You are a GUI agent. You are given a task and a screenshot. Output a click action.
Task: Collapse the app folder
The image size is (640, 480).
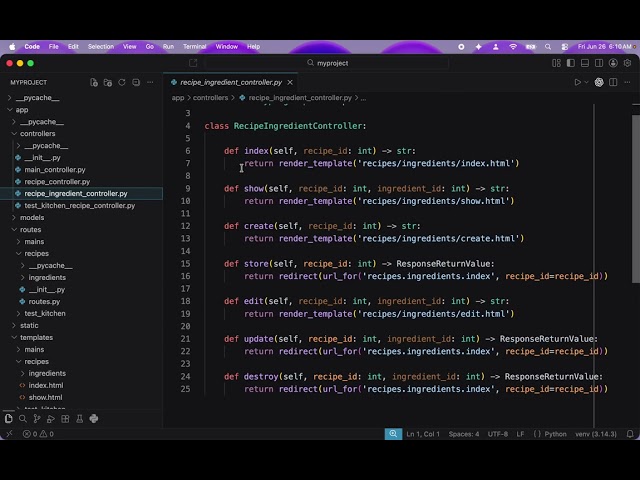click(x=22, y=110)
